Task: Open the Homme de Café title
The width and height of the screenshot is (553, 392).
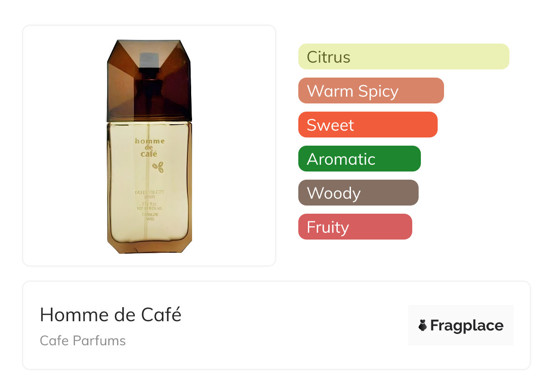Action: 110,315
